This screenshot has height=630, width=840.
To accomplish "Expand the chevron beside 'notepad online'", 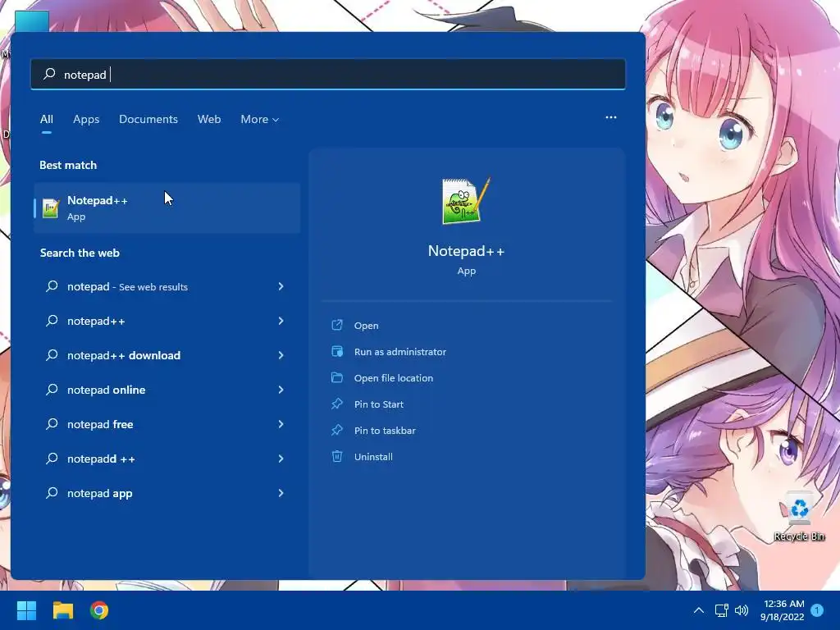I will 281,390.
